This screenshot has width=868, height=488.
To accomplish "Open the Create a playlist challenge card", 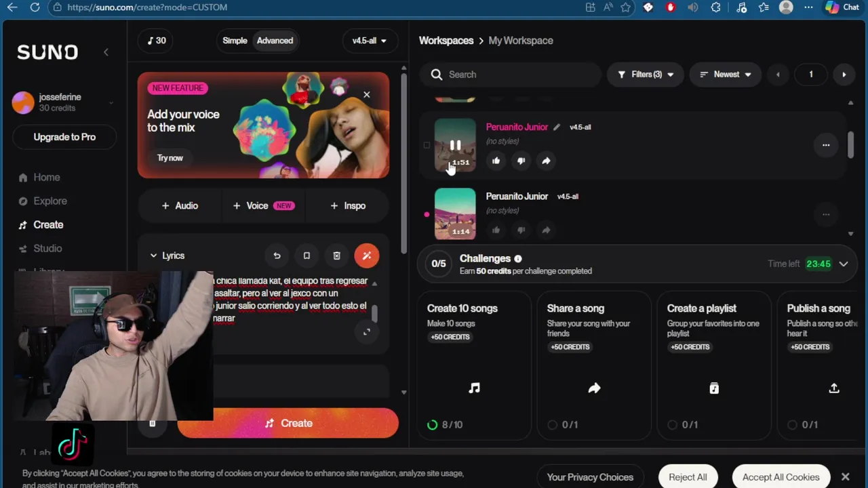I will coord(714,366).
